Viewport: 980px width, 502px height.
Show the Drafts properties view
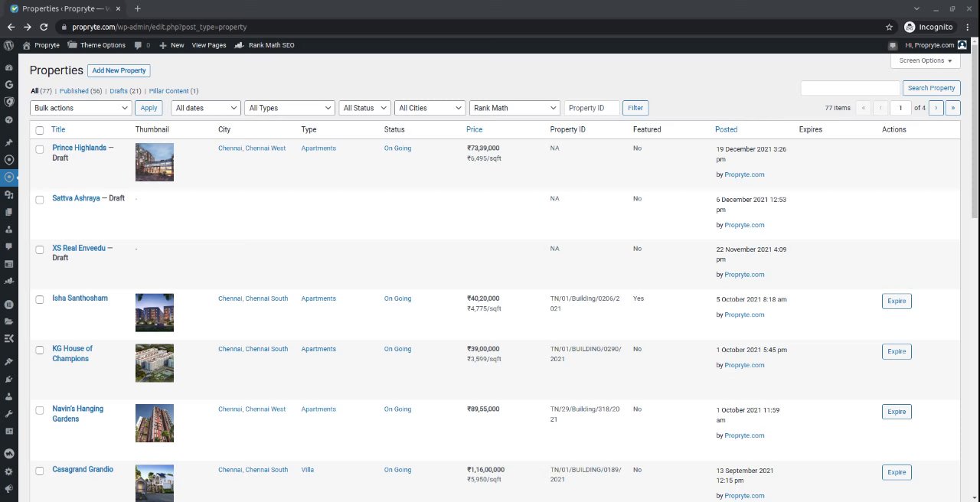pos(119,91)
